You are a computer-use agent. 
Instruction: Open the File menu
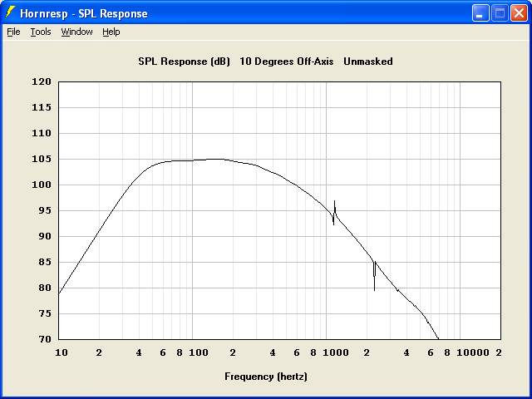point(13,32)
